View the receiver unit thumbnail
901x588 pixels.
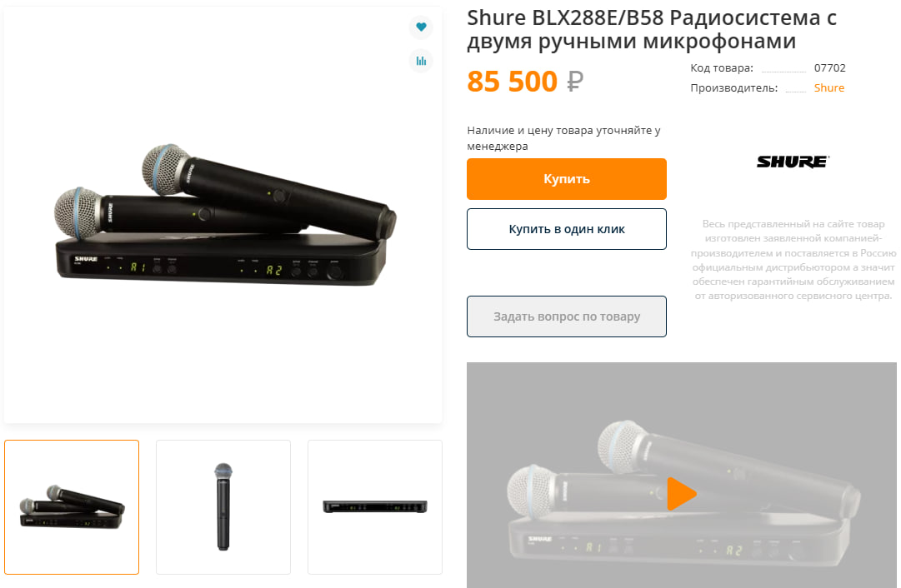click(374, 507)
